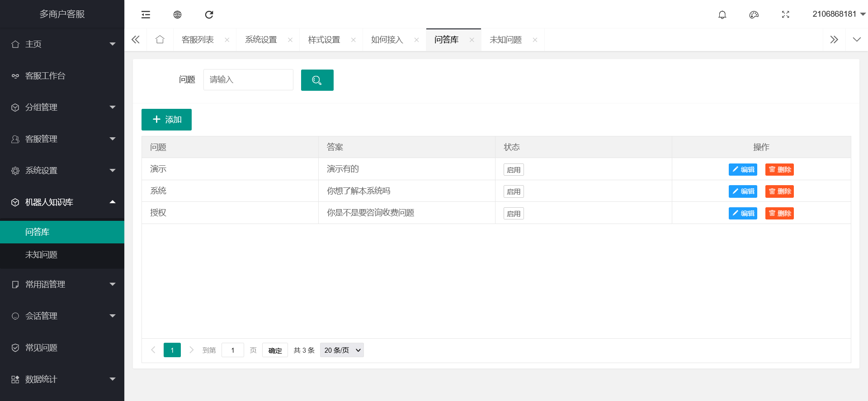Click the 主页 house icon in the sidebar
Viewport: 868px width, 401px height.
pyautogui.click(x=15, y=44)
